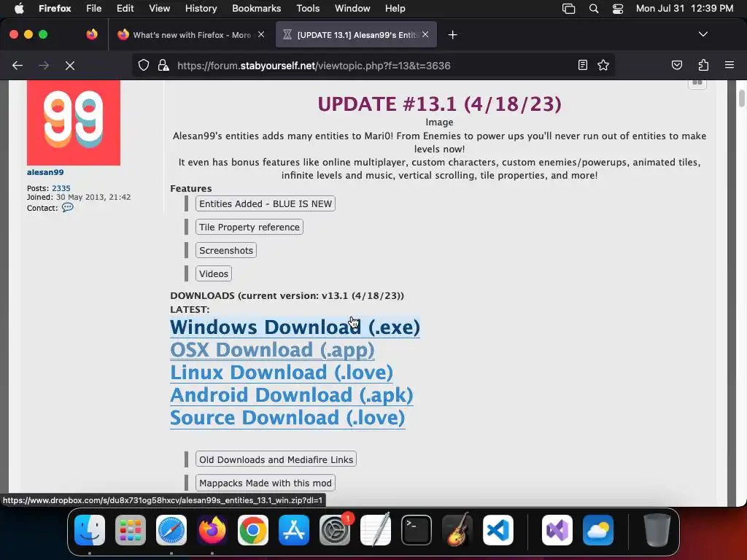Expand Old Downloads and Mediafire Links
The height and width of the screenshot is (560, 747).
coord(276,459)
